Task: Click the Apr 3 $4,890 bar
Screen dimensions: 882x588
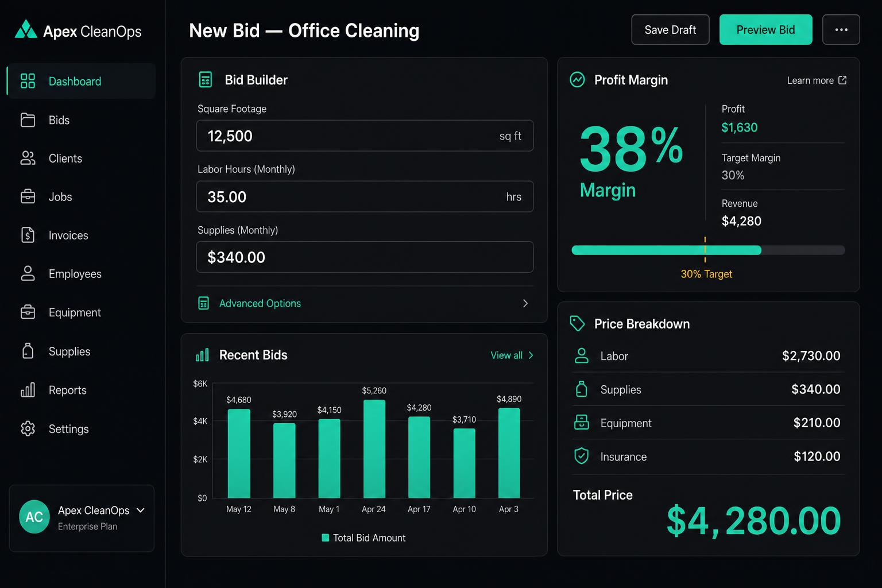Action: point(509,452)
